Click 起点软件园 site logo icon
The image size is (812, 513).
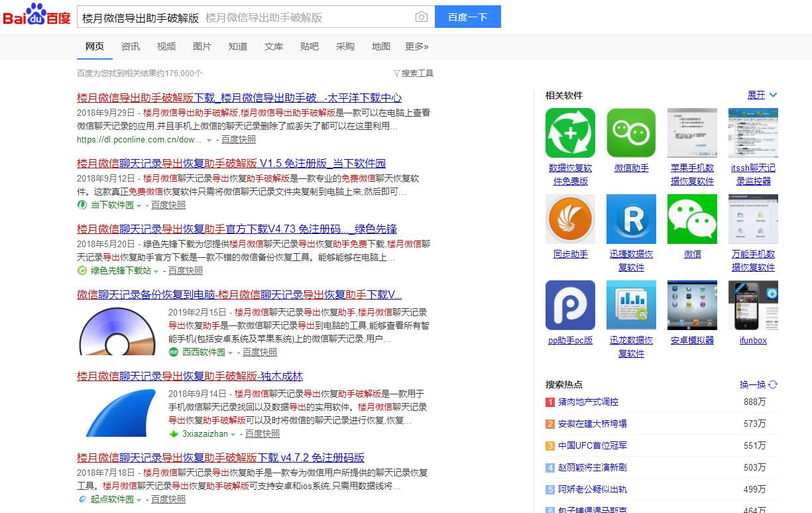click(x=82, y=499)
